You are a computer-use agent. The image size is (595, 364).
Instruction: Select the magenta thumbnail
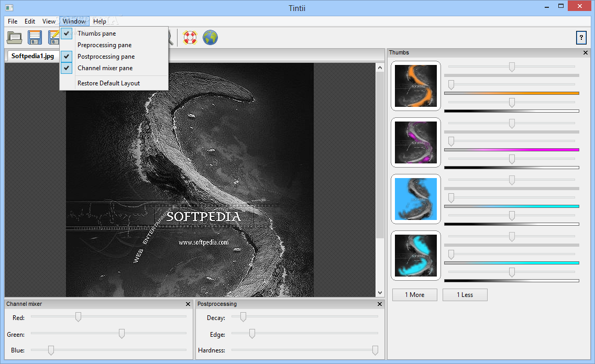416,142
